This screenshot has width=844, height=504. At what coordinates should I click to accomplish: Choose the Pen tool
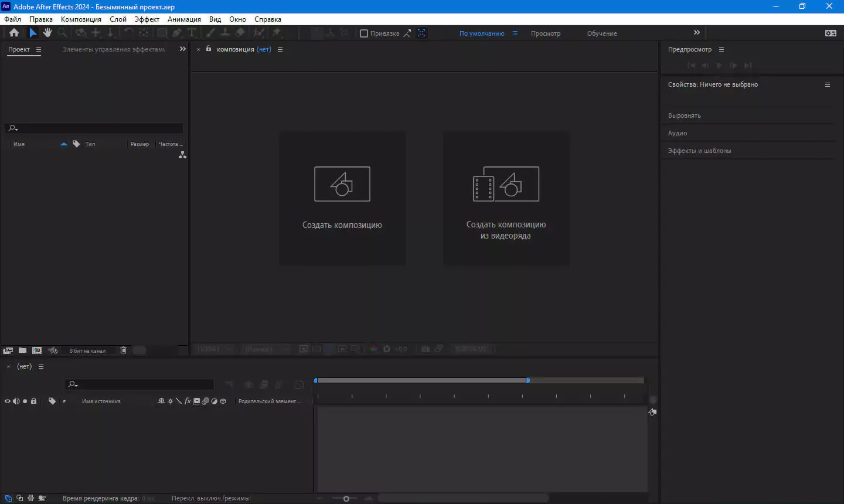[177, 33]
